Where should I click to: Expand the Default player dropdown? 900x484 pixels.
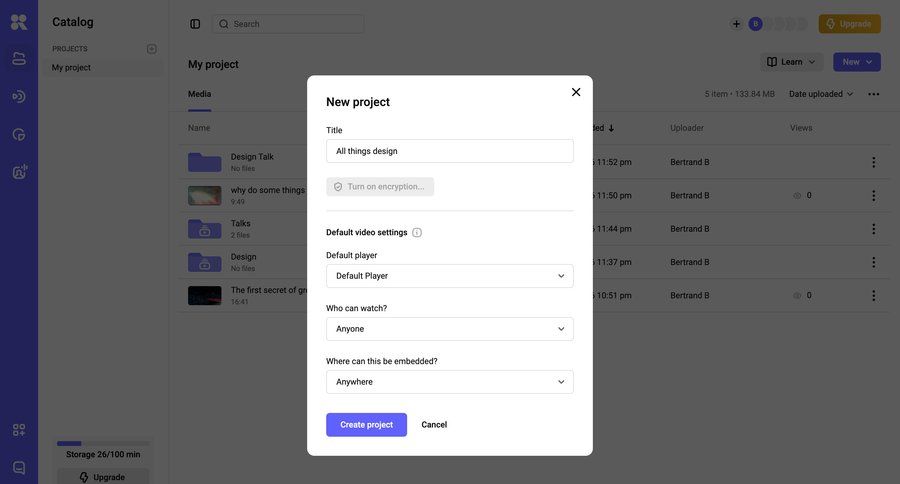(x=449, y=276)
